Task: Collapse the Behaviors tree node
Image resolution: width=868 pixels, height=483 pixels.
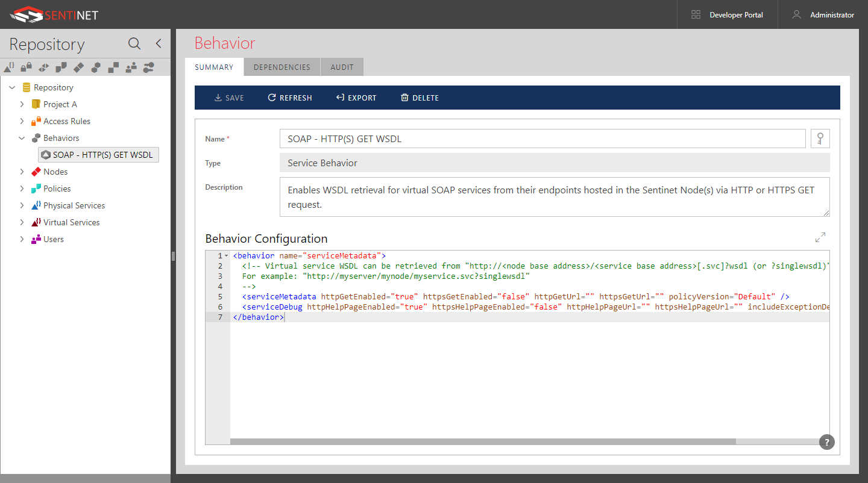Action: (22, 137)
